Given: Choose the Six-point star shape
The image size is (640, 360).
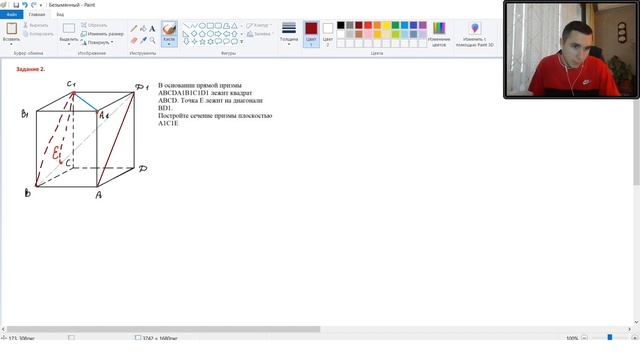Looking at the screenshot, I should (x=210, y=42).
